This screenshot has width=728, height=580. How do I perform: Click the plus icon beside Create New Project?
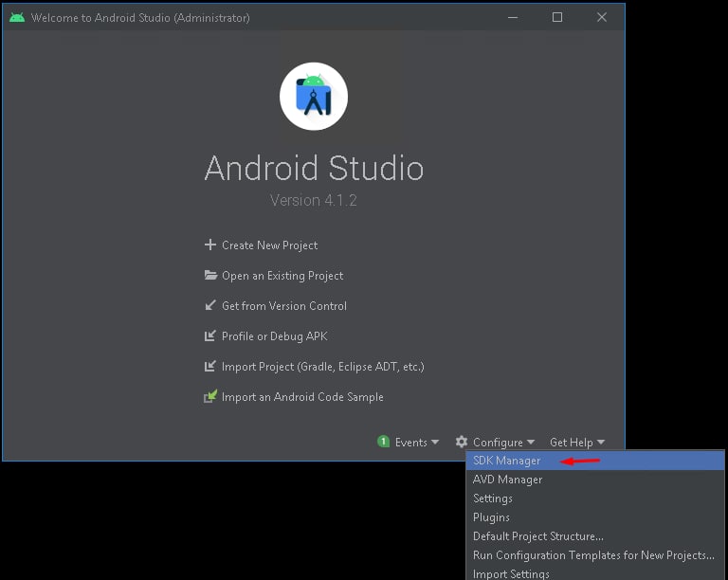point(210,245)
